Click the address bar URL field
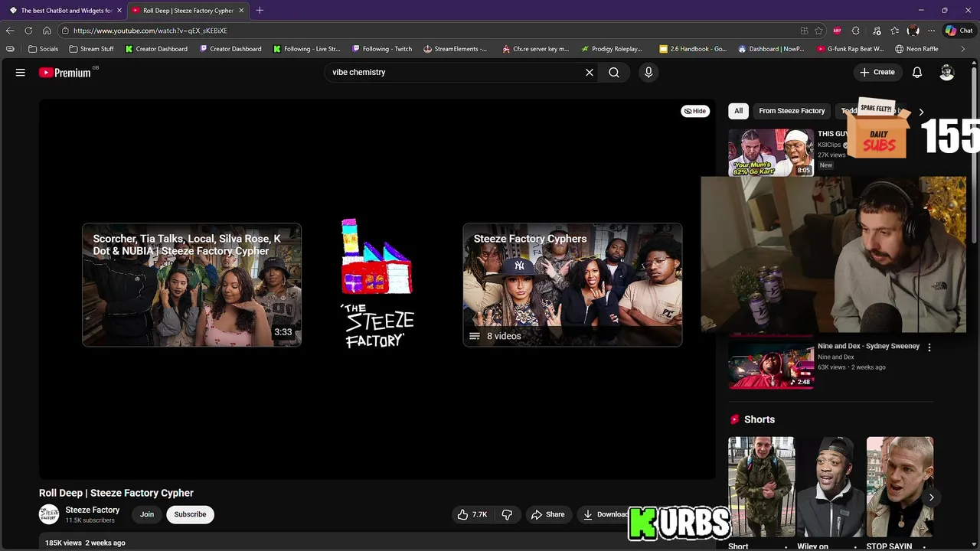This screenshot has height=551, width=980. [429, 31]
